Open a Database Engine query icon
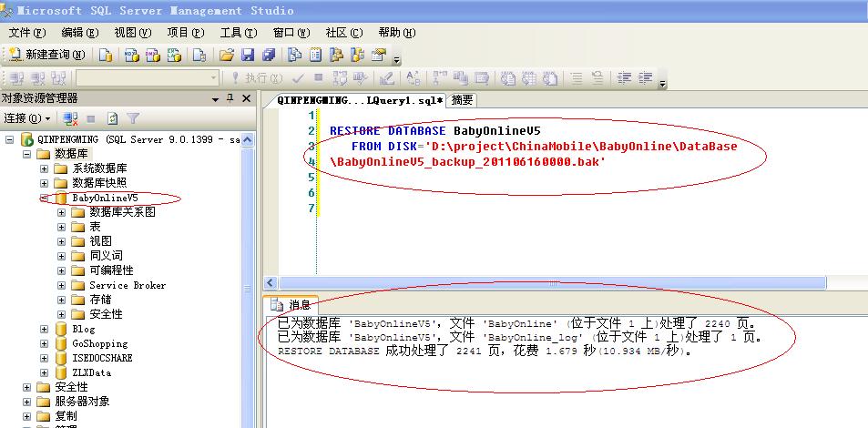Viewport: 868px width, 428px height. point(106,55)
